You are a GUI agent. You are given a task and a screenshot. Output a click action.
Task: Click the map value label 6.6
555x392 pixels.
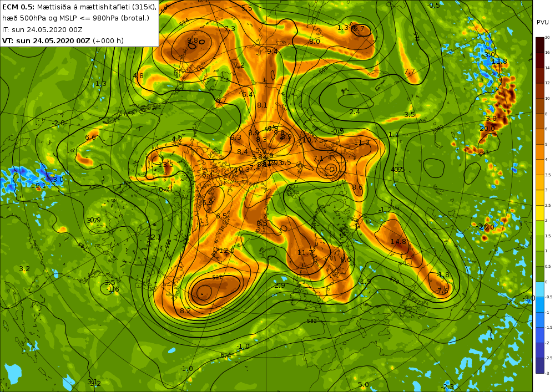pos(90,137)
